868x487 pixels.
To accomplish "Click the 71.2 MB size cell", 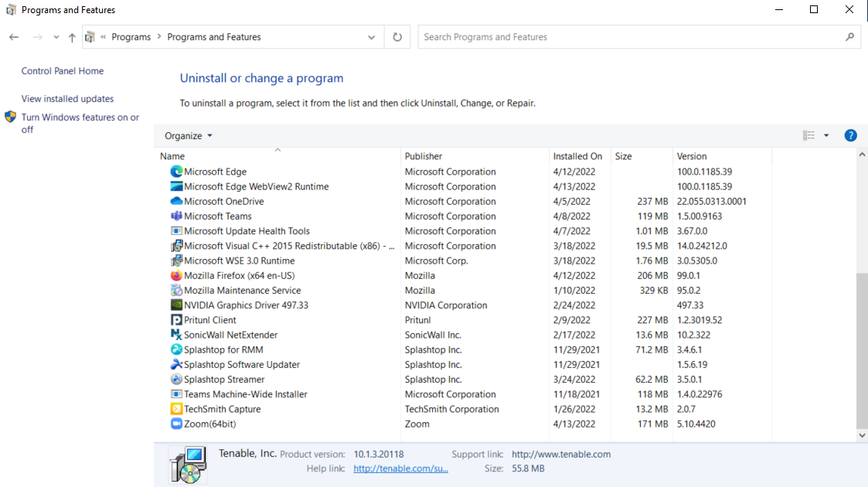I will point(652,349).
